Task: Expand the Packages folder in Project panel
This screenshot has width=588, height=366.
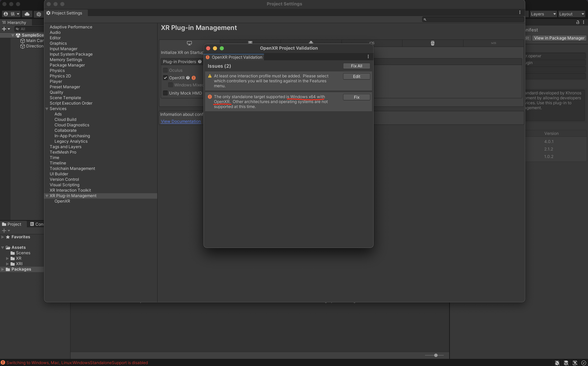Action: point(3,269)
